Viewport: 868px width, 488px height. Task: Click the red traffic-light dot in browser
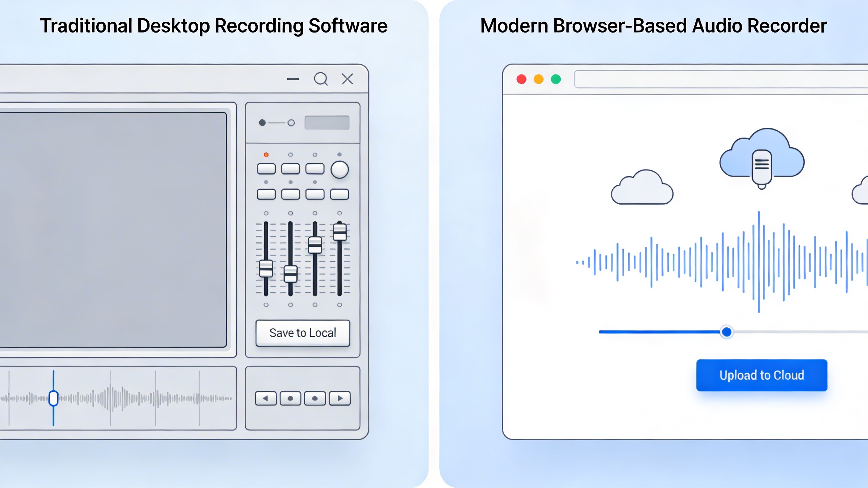tap(521, 79)
